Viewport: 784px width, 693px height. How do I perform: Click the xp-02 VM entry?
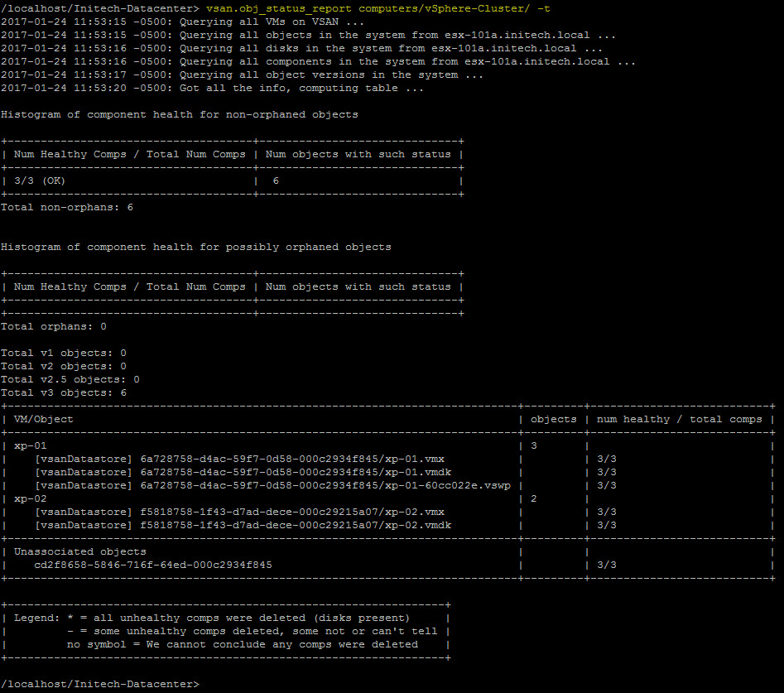coord(31,498)
